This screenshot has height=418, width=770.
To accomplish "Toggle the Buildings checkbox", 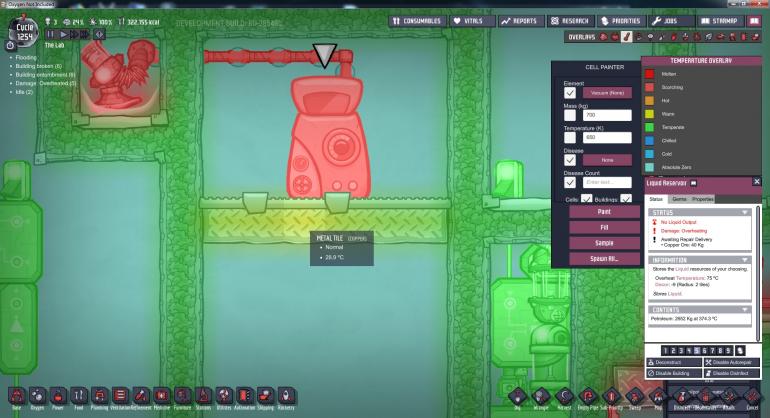I will tap(626, 199).
